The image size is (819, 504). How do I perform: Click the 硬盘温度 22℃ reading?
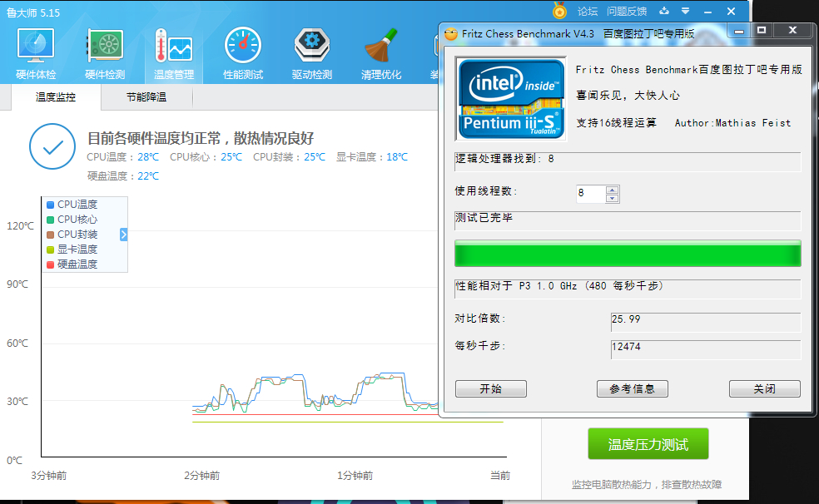(x=122, y=176)
